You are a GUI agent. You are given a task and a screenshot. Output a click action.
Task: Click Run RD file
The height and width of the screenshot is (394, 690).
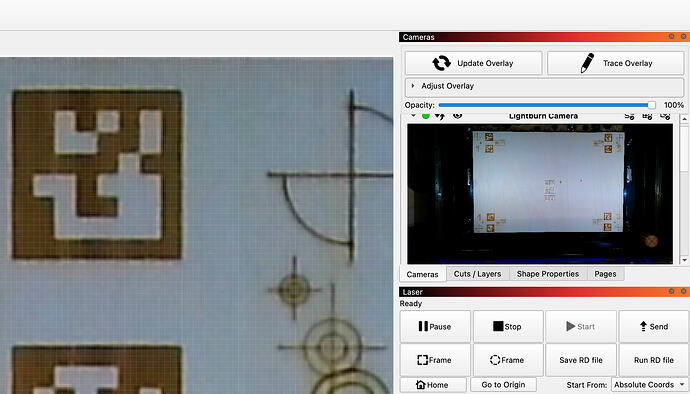point(654,360)
